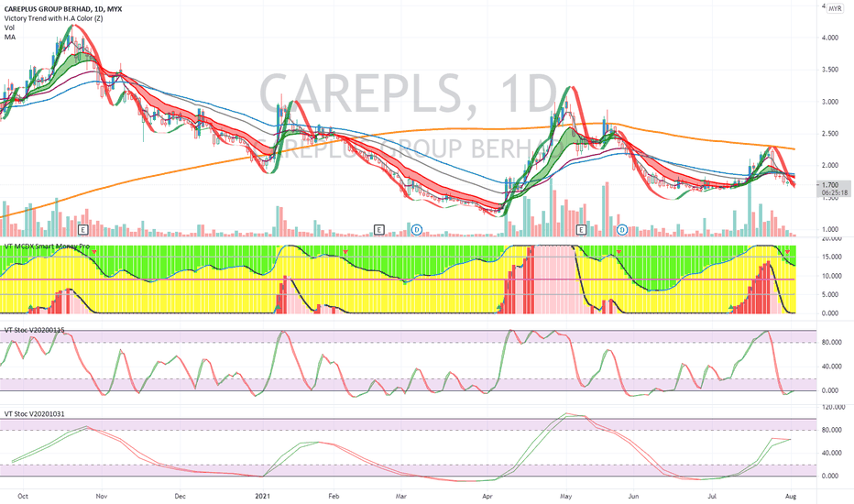This screenshot has width=854, height=504.
Task: Click the Nov label on the time axis
Action: [102, 497]
